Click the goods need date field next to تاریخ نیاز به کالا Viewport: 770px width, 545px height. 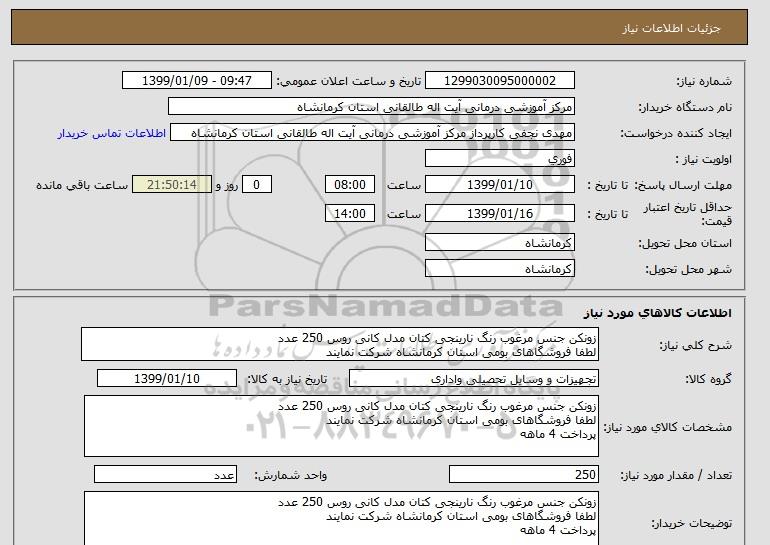pos(167,379)
